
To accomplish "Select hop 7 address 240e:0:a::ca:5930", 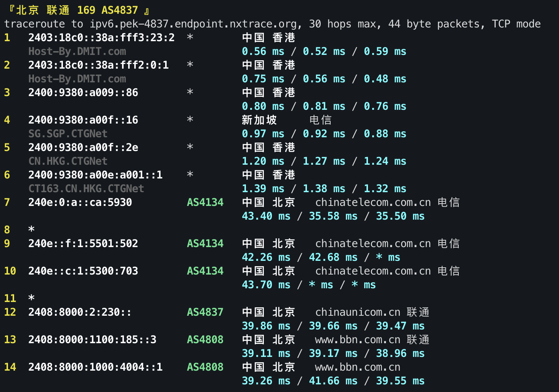I will tap(80, 202).
